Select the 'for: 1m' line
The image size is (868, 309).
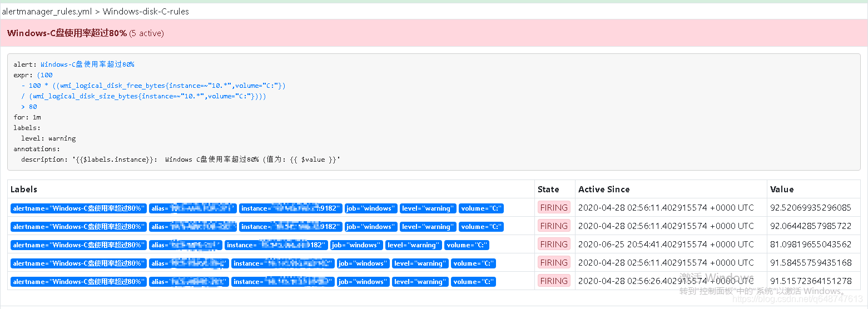click(27, 117)
